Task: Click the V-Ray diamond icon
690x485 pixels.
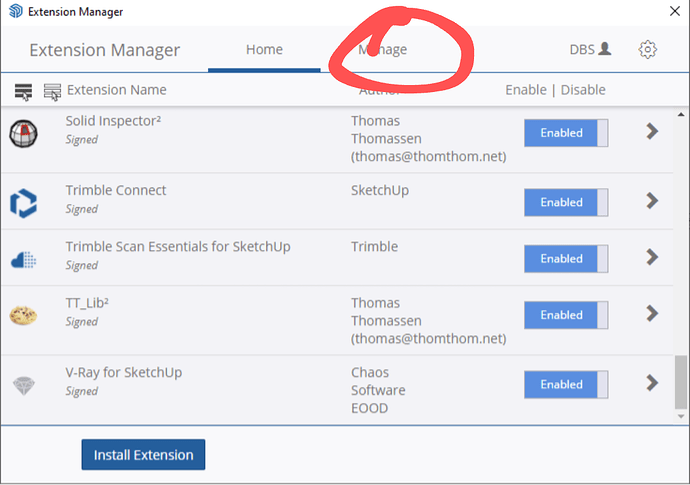Action: click(23, 386)
